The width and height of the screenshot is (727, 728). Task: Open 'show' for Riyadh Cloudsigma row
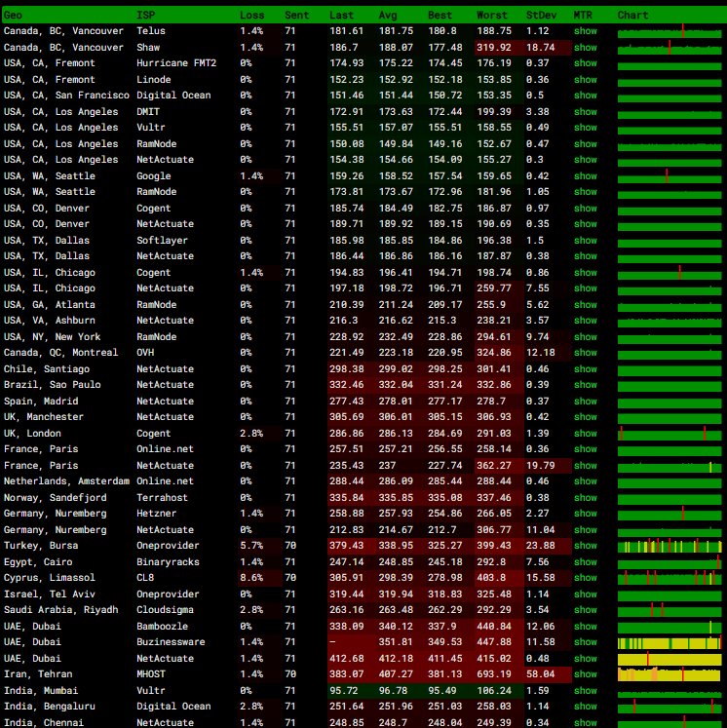click(x=585, y=610)
